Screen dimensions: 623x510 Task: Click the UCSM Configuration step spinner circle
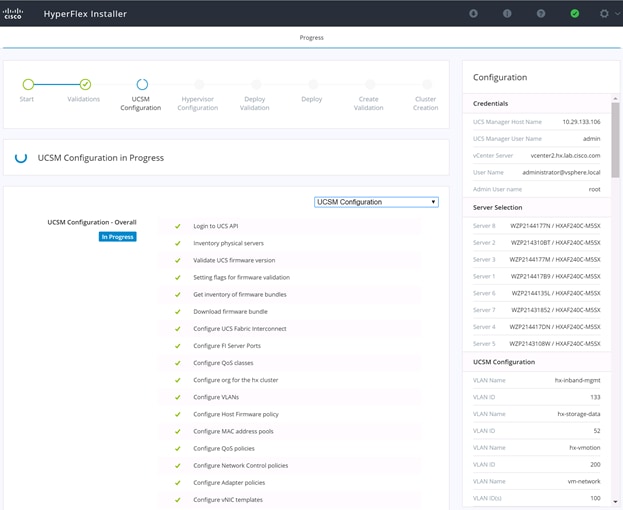[142, 84]
